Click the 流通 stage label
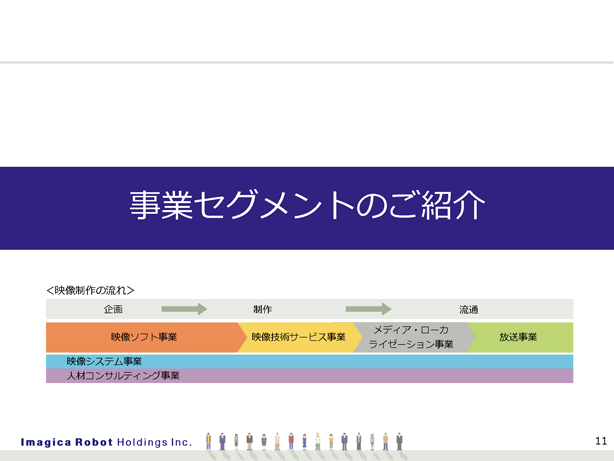The height and width of the screenshot is (461, 614). pyautogui.click(x=469, y=310)
